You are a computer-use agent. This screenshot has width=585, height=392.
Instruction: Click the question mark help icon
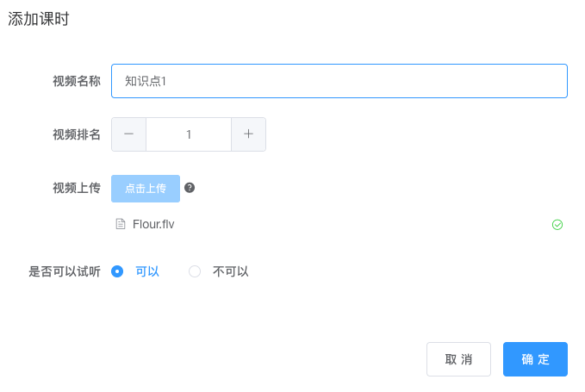click(x=190, y=188)
